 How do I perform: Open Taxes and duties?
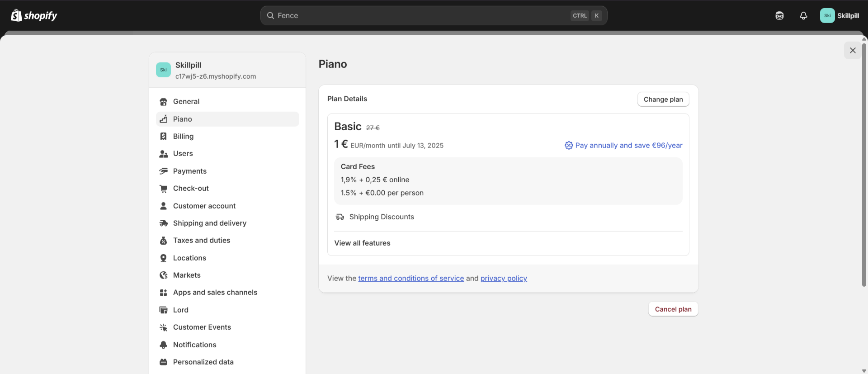[227, 241]
